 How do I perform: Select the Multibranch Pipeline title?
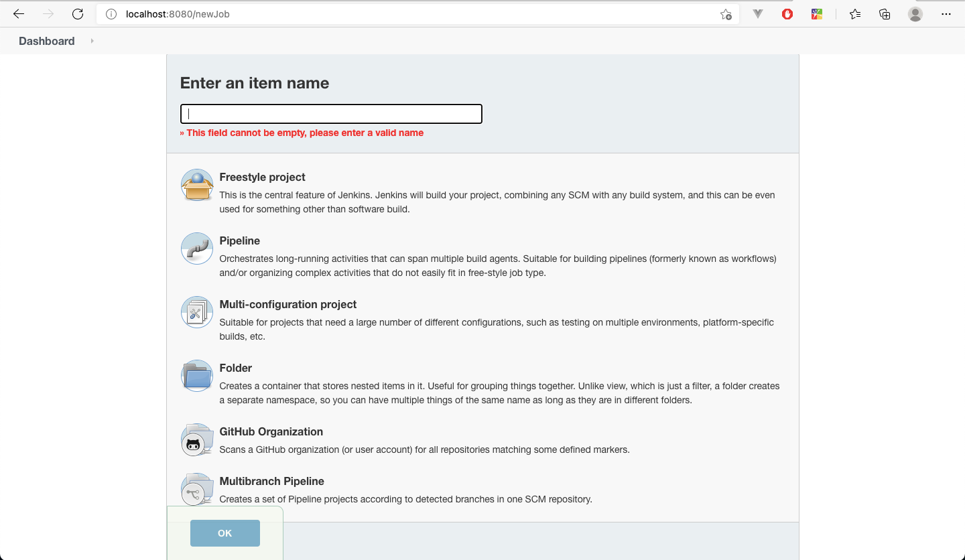[x=271, y=481]
